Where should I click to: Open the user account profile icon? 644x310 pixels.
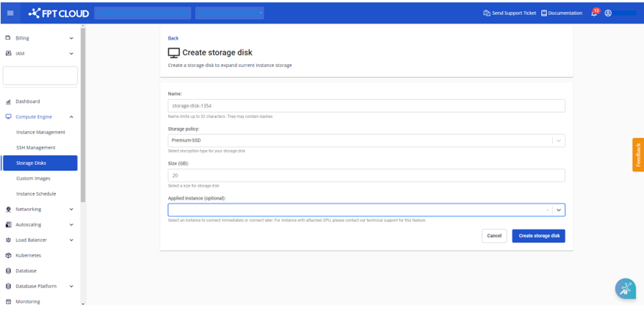(608, 13)
